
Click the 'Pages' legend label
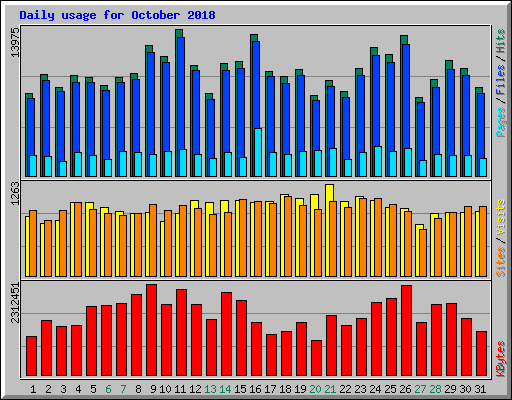point(500,122)
